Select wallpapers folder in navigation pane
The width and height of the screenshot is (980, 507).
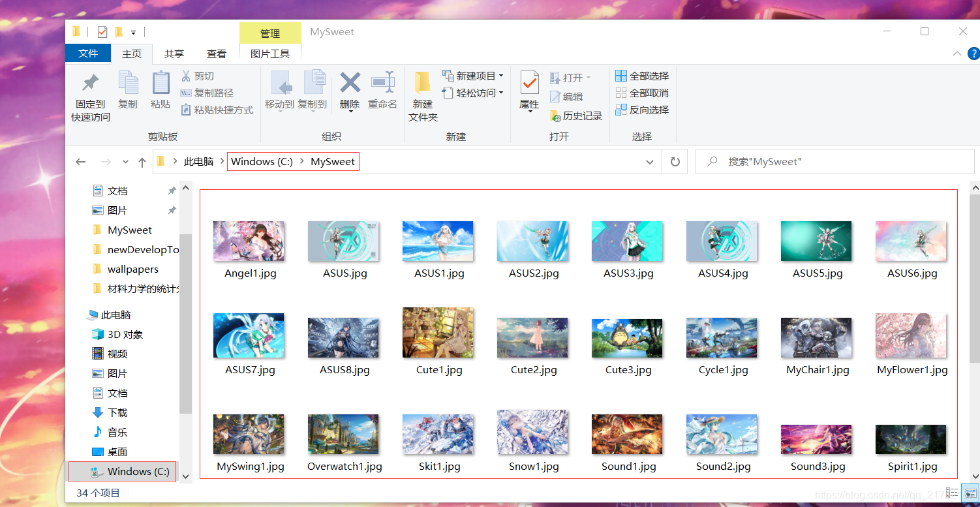(132, 269)
